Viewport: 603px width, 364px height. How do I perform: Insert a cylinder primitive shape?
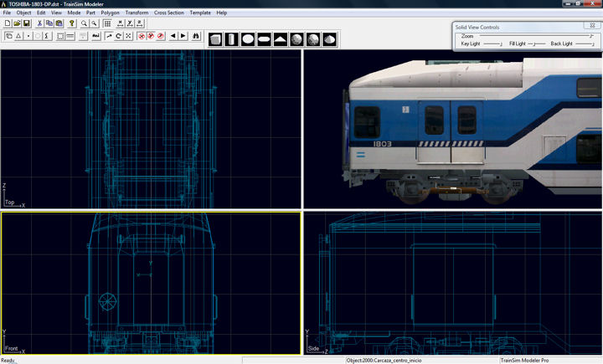click(231, 39)
